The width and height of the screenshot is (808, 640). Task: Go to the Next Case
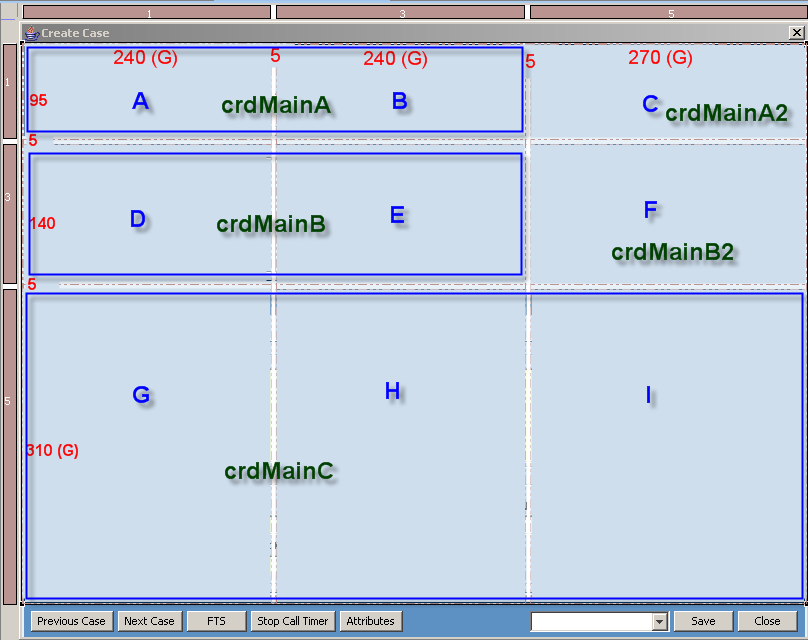(x=149, y=621)
